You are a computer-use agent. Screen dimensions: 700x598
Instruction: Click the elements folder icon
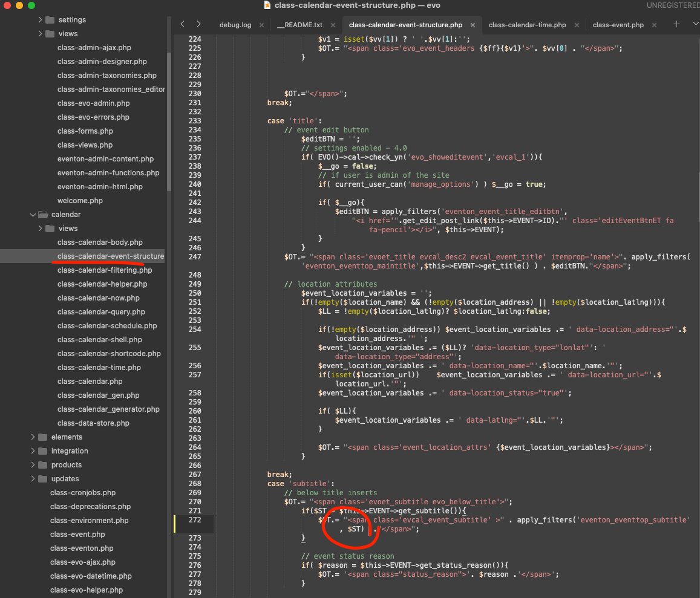coord(43,437)
